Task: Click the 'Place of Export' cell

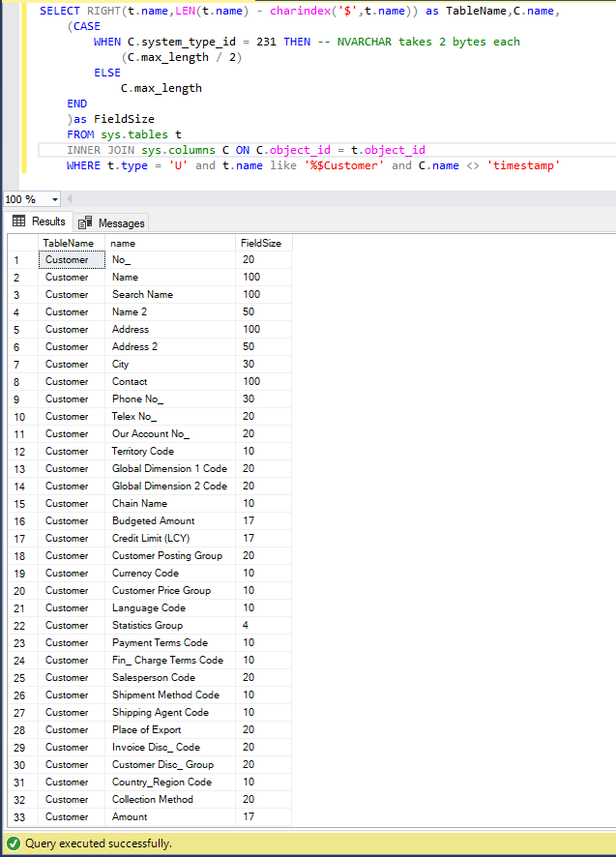Action: [x=170, y=730]
